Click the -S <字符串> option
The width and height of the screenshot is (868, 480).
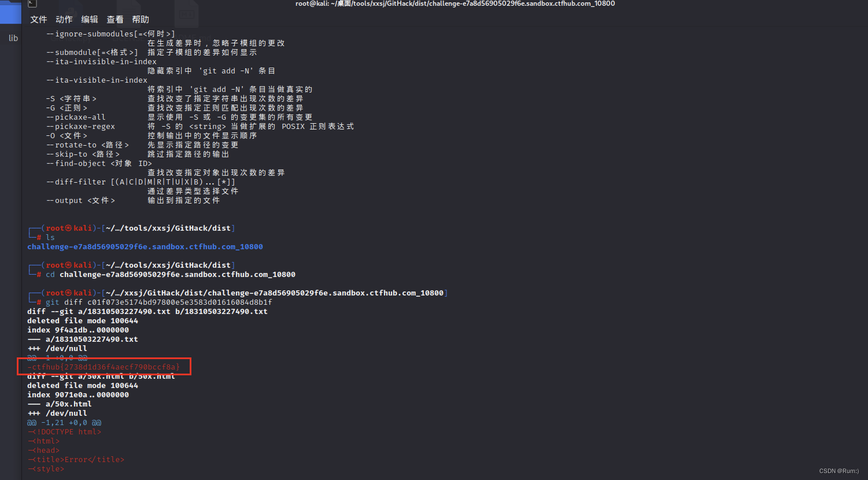click(71, 99)
